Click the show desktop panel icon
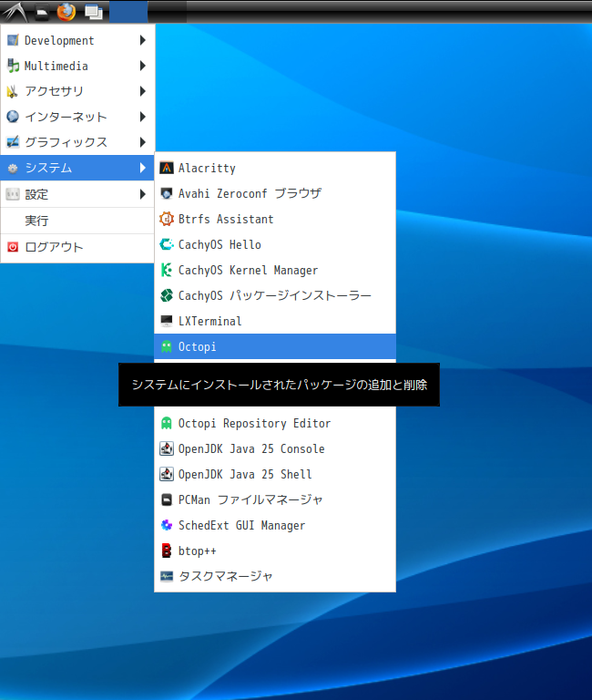Screen dimensions: 592x700 click(x=94, y=12)
